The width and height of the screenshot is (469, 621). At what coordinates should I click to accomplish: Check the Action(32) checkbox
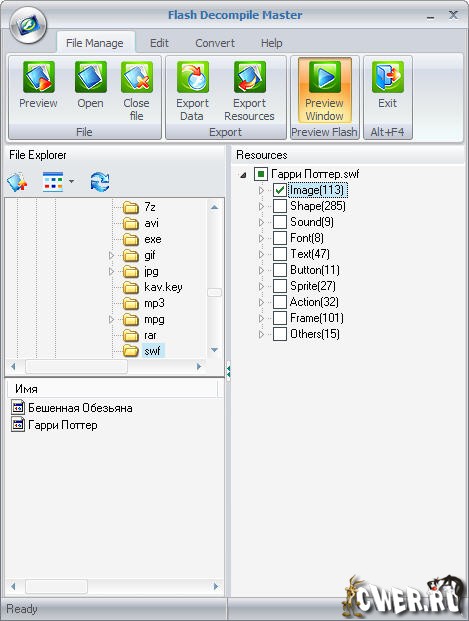[280, 302]
